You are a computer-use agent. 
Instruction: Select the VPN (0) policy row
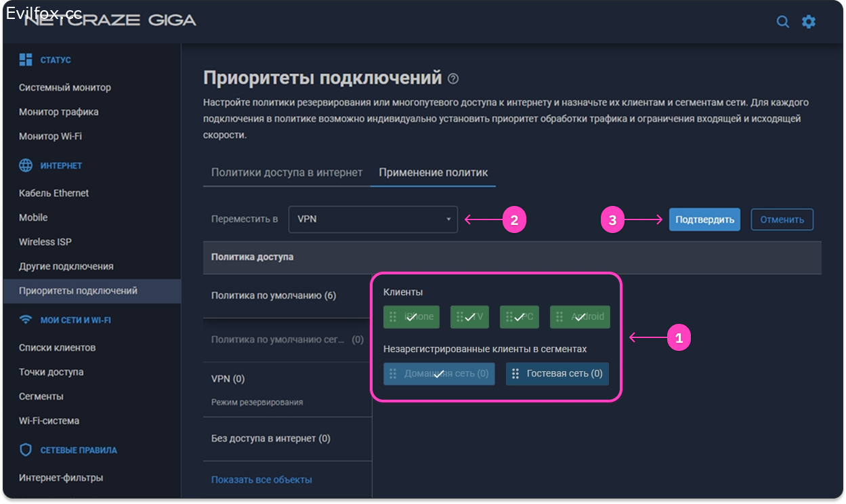tap(228, 379)
